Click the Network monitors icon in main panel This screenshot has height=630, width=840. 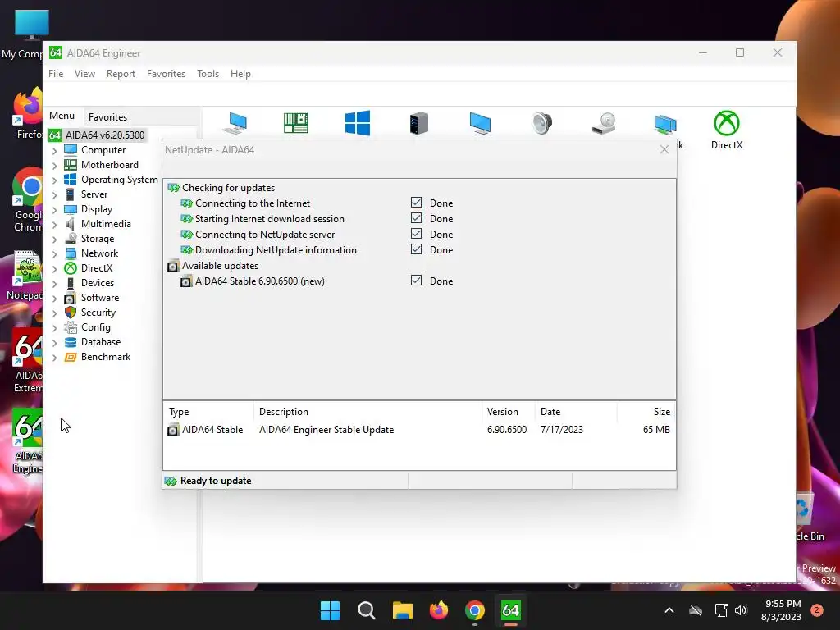click(665, 125)
